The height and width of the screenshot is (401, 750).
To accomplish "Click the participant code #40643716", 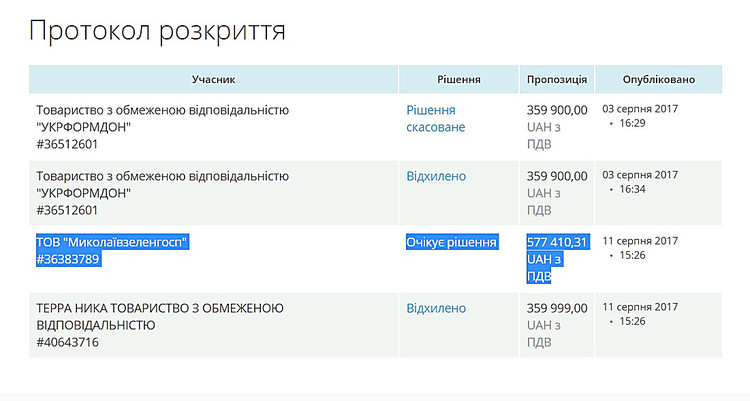I will (x=68, y=342).
